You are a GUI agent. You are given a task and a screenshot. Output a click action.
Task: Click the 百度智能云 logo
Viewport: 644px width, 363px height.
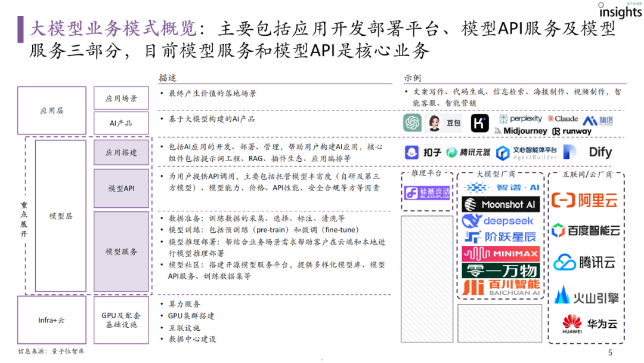click(x=586, y=230)
